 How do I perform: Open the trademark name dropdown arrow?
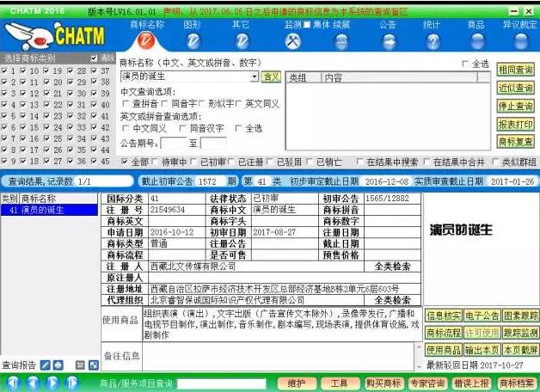click(x=255, y=77)
